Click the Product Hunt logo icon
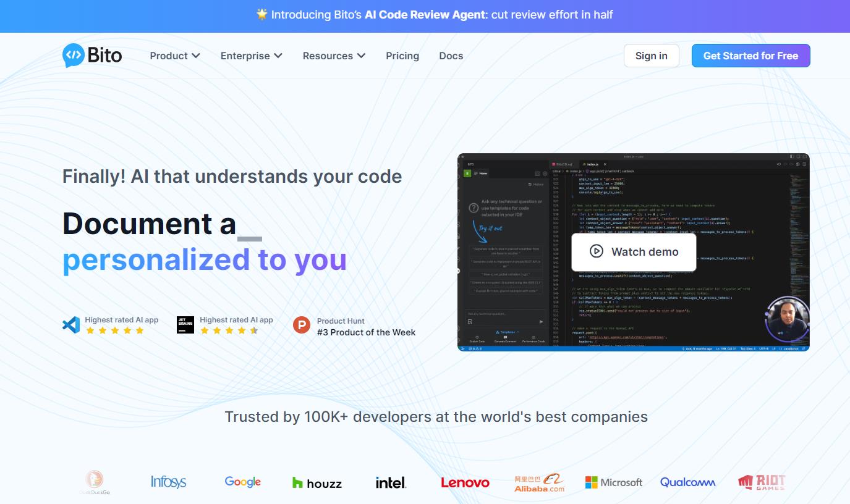850x504 pixels. [302, 325]
